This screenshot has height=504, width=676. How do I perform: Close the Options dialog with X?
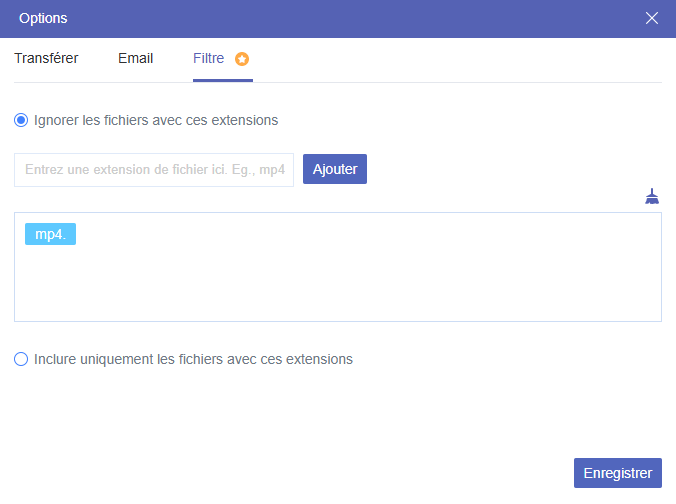[x=652, y=18]
